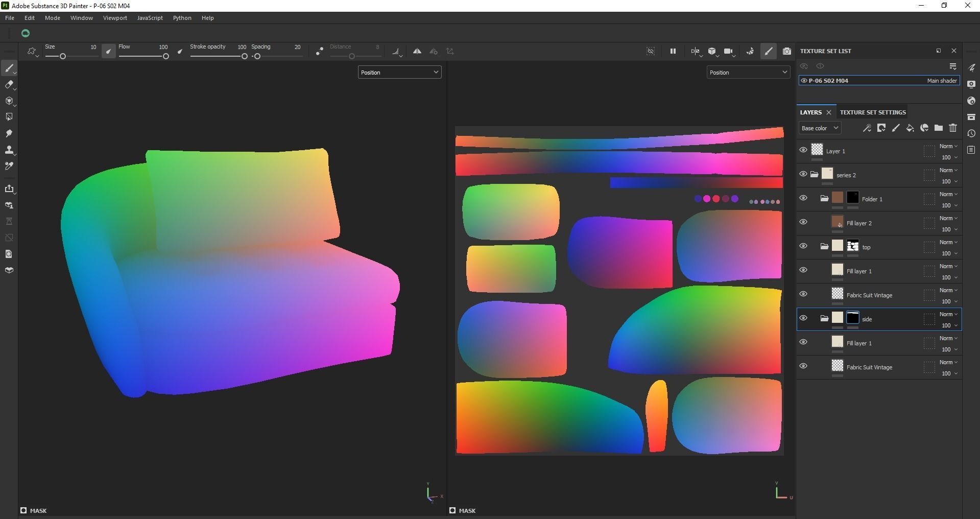Open the Mode menu
The width and height of the screenshot is (980, 519).
point(53,18)
